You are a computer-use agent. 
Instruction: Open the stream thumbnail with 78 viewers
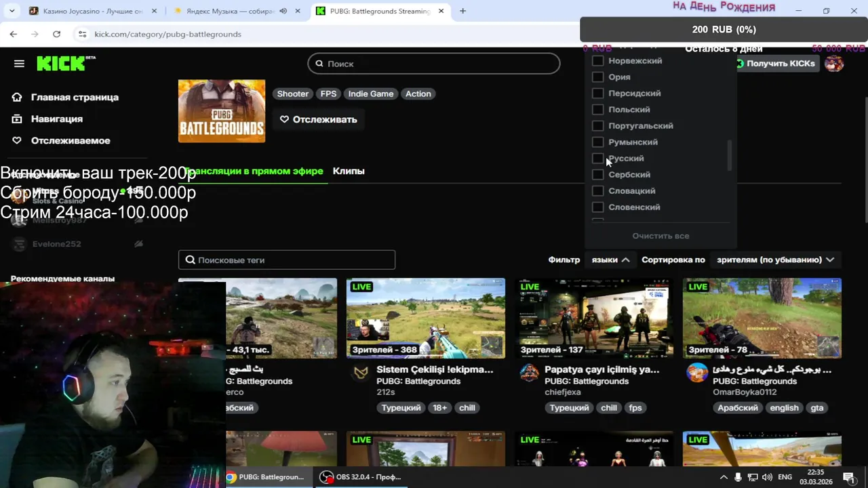pos(762,318)
